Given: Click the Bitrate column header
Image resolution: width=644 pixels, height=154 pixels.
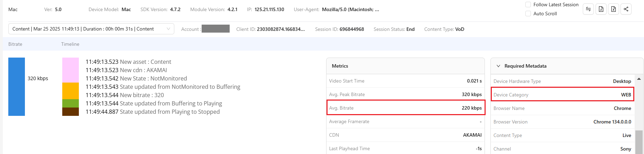Looking at the screenshot, I should tap(15, 44).
